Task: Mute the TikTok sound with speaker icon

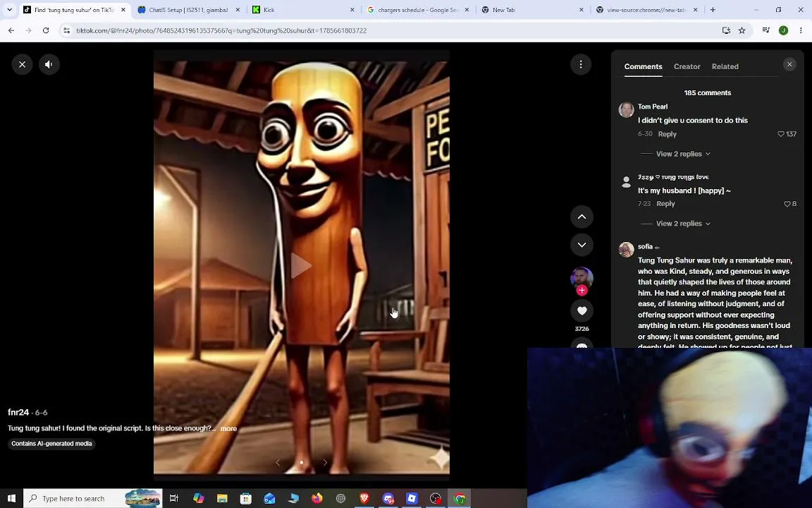Action: 49,64
